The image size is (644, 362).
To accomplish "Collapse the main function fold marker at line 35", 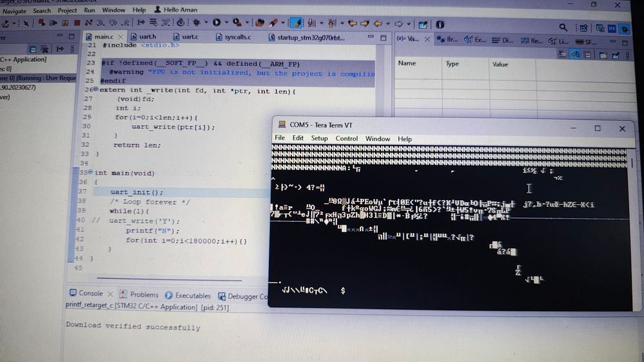I will pos(90,172).
